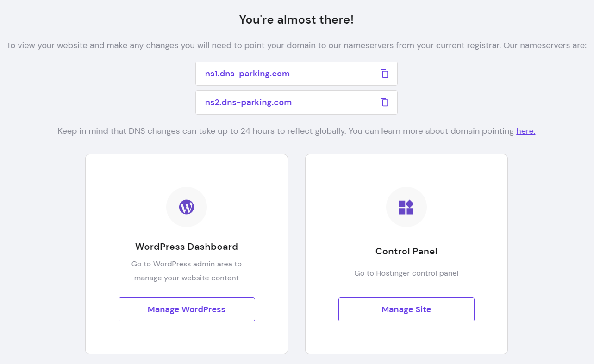The width and height of the screenshot is (594, 364).
Task: Click the Control Panel heading
Action: [406, 251]
